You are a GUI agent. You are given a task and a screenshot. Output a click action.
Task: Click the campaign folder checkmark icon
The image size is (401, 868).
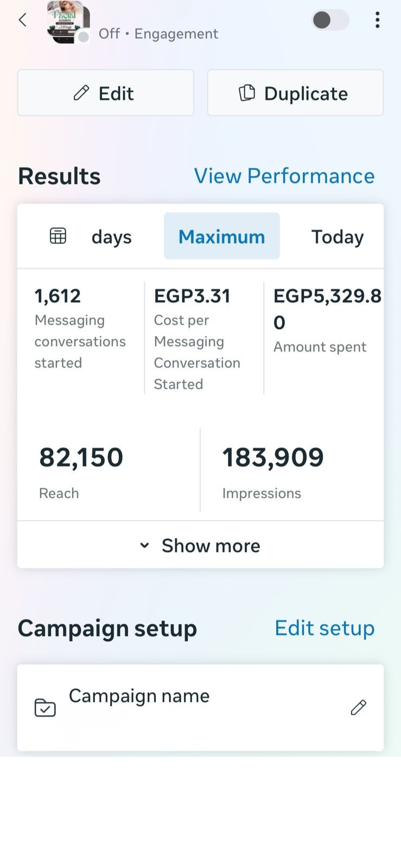(x=45, y=707)
